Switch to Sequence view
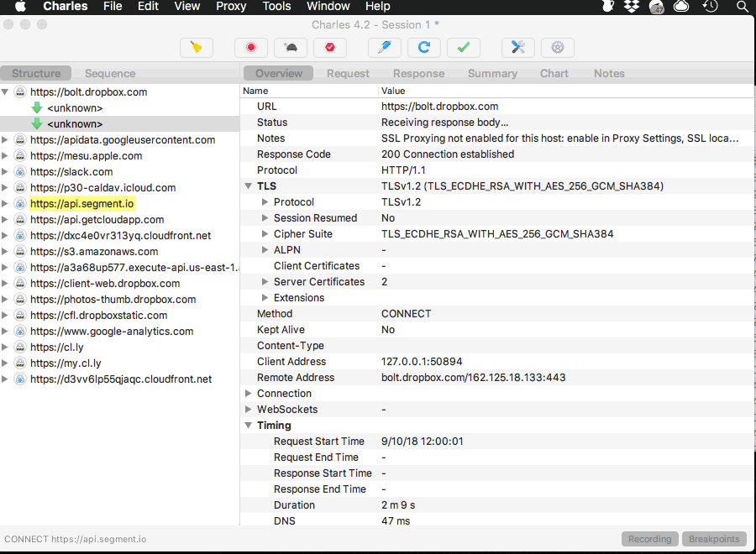Image resolution: width=756 pixels, height=554 pixels. pos(110,74)
